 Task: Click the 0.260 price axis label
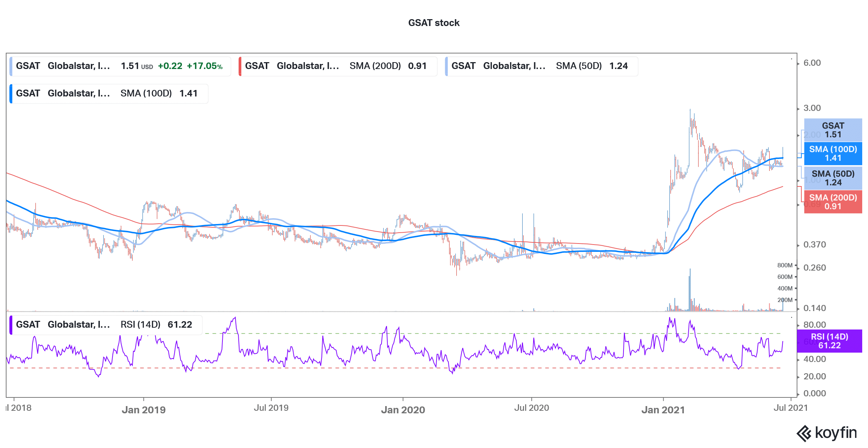[814, 268]
